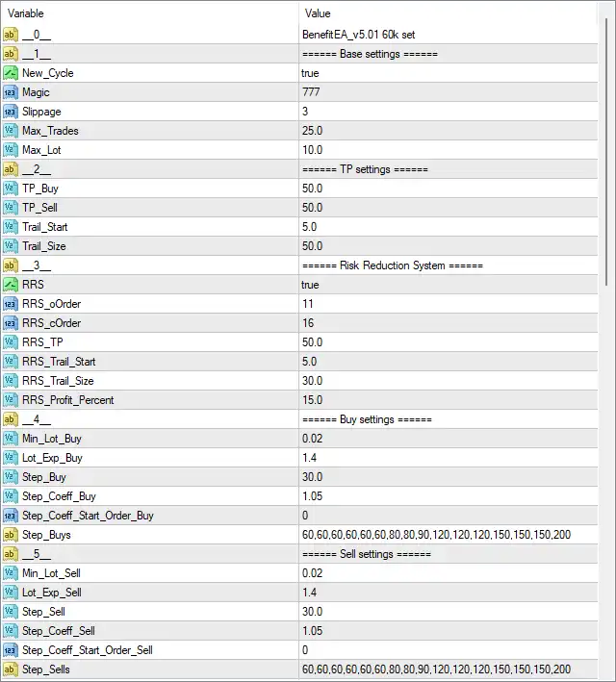Select the BenefitEA_v5.01 60k set value

coord(359,35)
